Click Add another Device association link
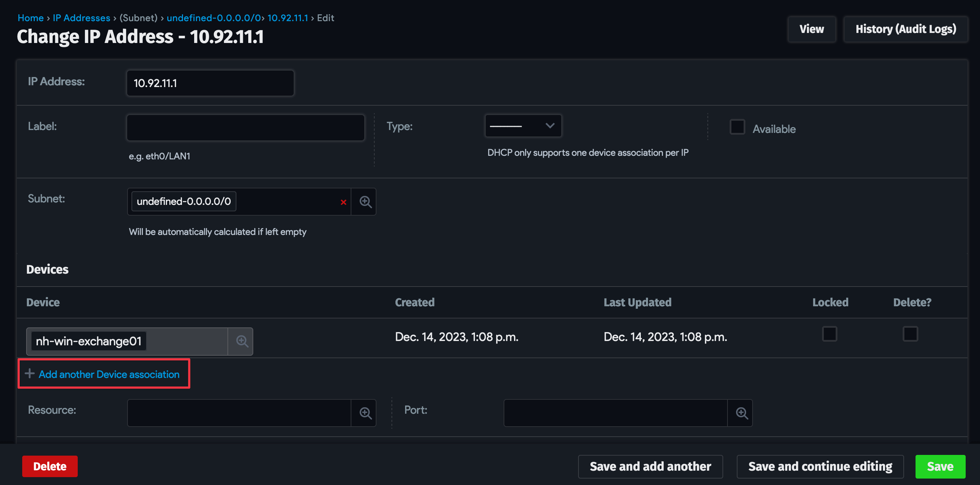980x485 pixels. [109, 374]
